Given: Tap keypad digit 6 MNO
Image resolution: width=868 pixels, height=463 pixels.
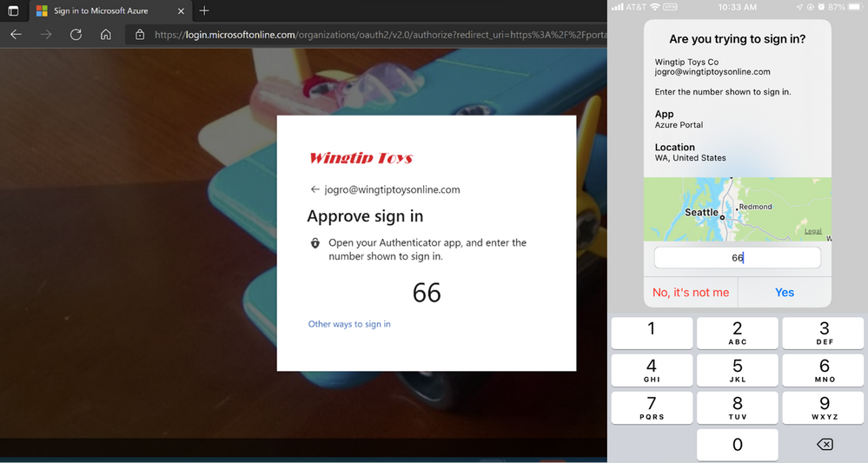Looking at the screenshot, I should [824, 371].
